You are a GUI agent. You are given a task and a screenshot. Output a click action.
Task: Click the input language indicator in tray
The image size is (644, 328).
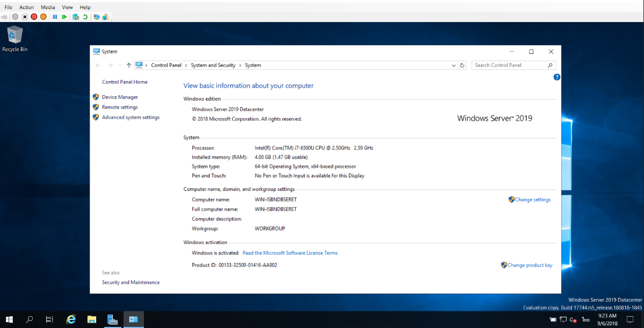[585, 320]
